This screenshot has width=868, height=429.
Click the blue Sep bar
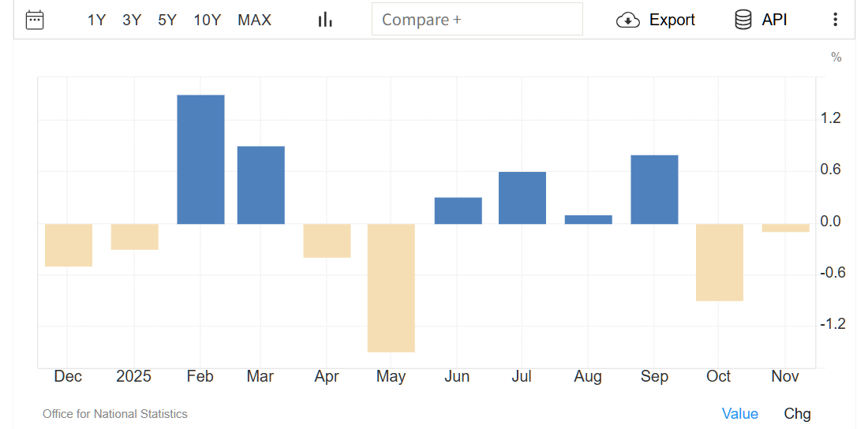click(654, 189)
